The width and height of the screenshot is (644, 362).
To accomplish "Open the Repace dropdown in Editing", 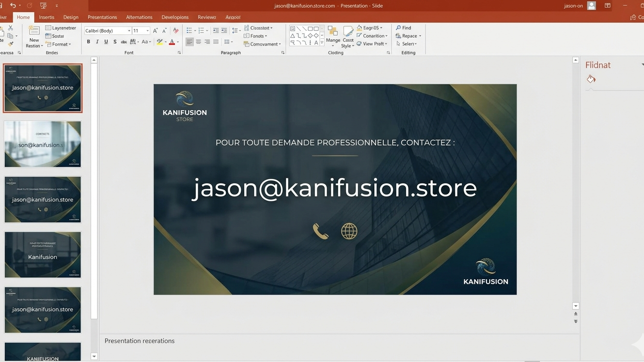I will (x=408, y=36).
